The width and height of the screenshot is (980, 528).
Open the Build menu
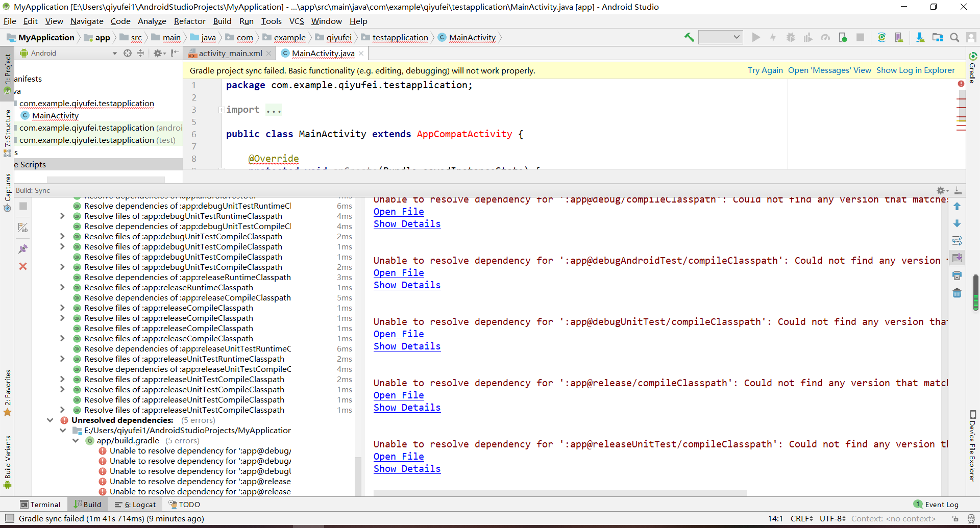[x=222, y=21]
